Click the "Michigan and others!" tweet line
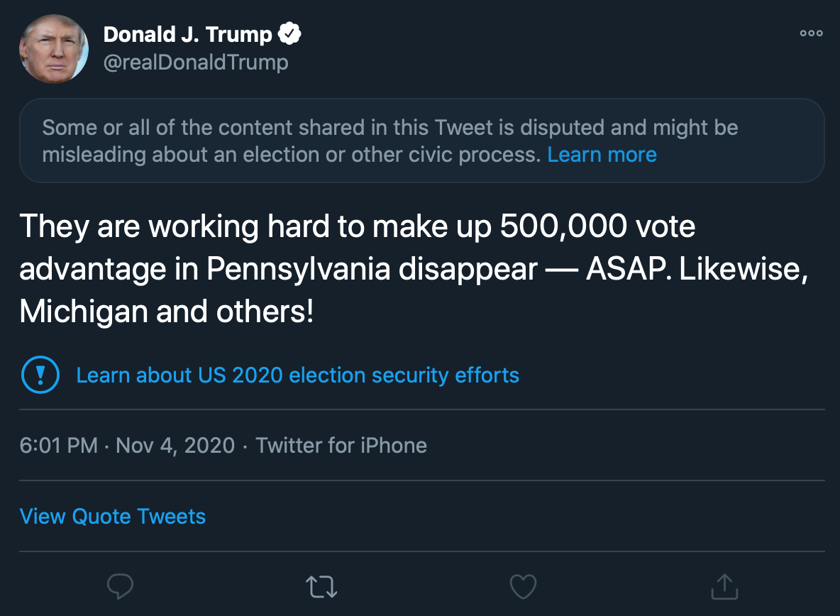 166,312
